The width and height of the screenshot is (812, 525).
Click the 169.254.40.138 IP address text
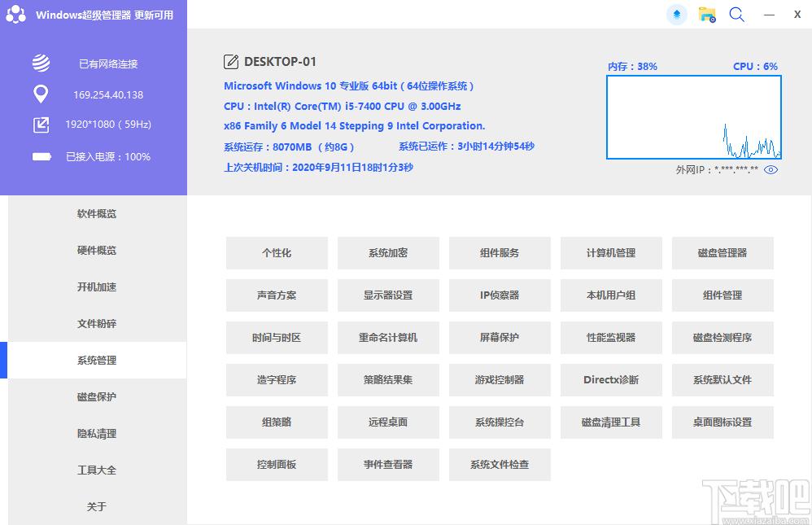tap(108, 95)
